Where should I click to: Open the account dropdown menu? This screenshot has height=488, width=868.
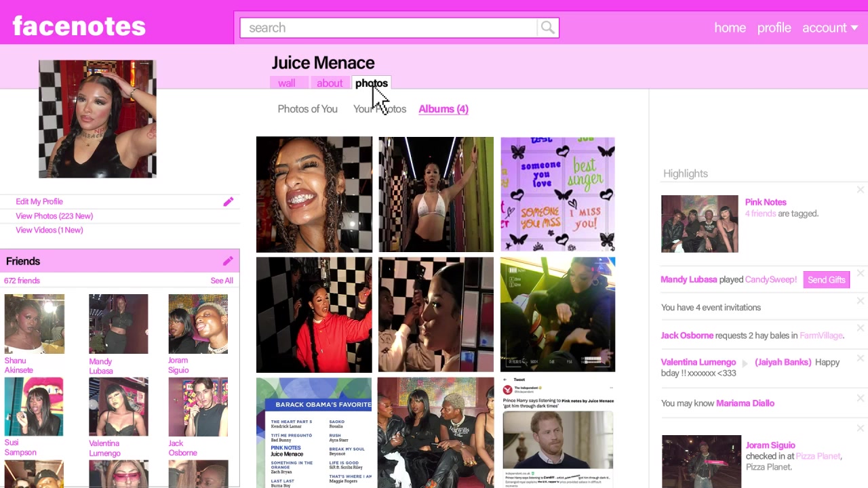(x=830, y=28)
